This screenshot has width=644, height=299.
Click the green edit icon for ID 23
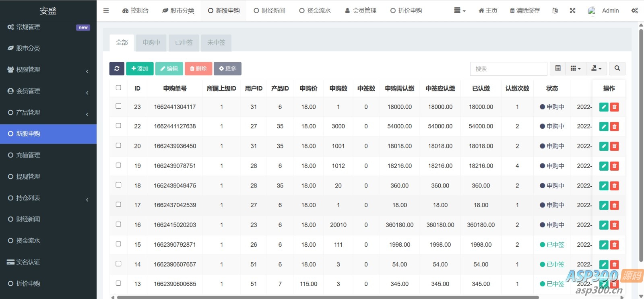point(603,107)
